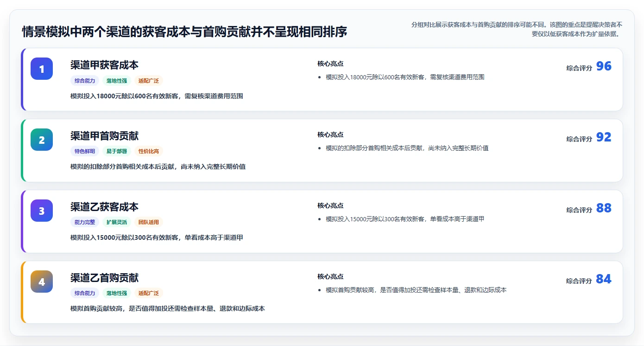The image size is (644, 346).
Task: Click the score 96
Action: coord(604,66)
